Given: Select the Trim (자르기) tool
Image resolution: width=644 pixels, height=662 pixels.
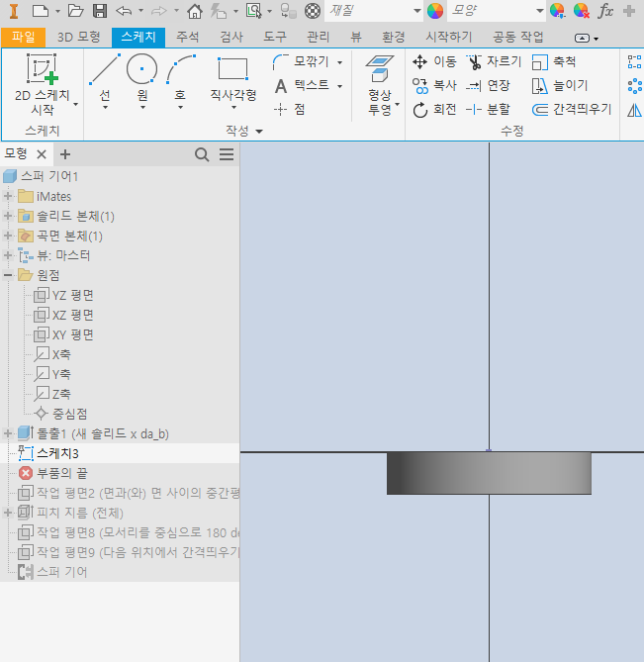Looking at the screenshot, I should point(494,61).
